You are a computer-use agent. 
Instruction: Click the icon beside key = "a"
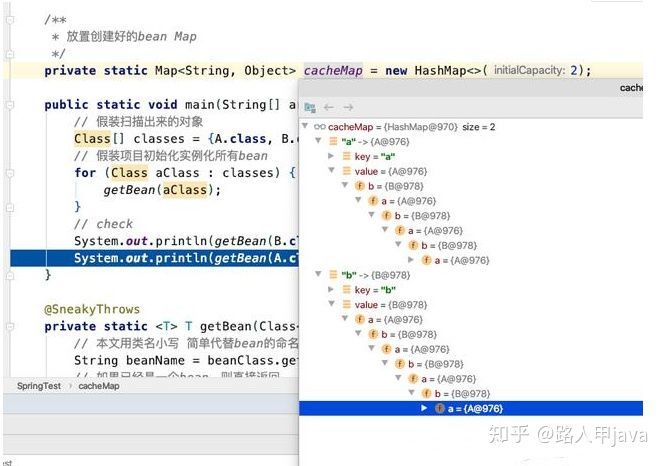click(347, 156)
